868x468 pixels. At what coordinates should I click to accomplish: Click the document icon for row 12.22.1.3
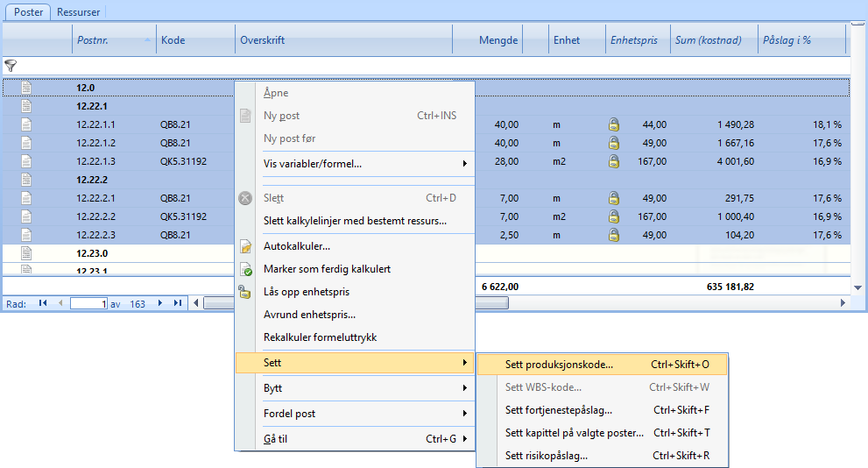coord(26,161)
